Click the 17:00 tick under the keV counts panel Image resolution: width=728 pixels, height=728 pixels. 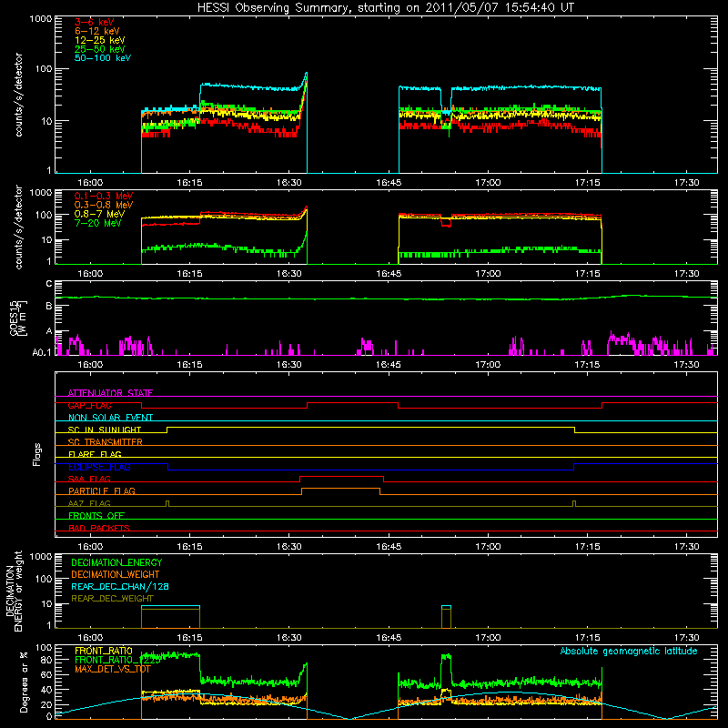pos(488,183)
